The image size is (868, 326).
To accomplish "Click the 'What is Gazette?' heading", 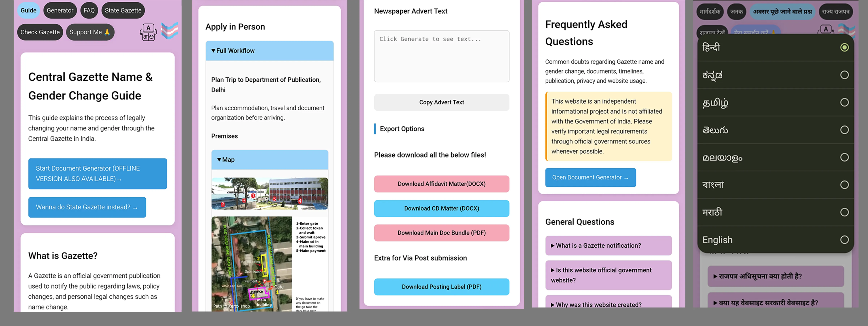I will (x=63, y=256).
